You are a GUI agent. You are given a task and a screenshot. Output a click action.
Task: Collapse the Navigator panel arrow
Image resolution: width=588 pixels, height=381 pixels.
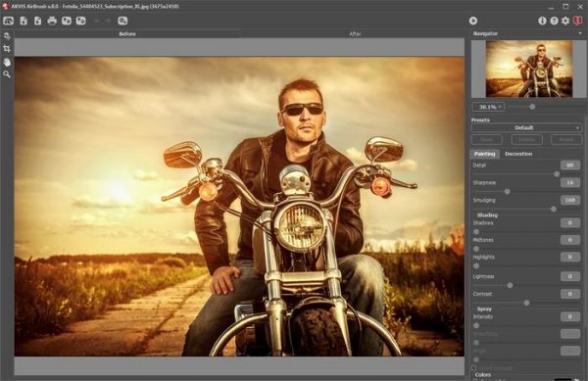click(x=580, y=33)
